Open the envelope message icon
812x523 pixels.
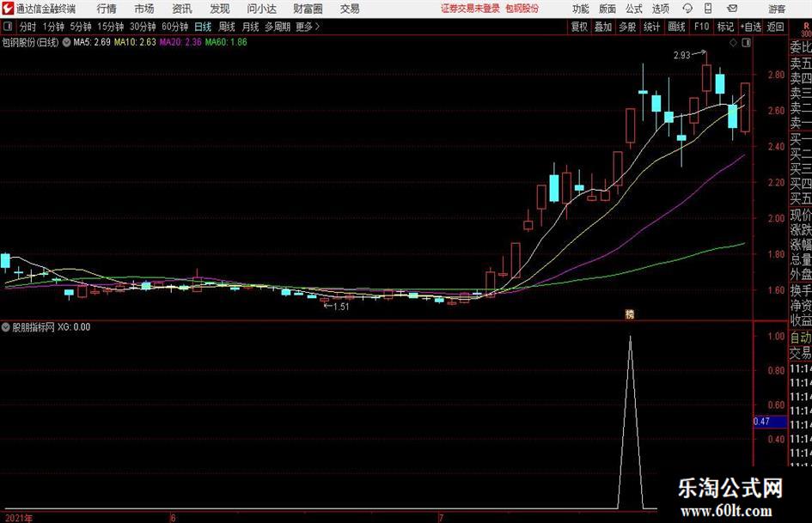[732, 9]
